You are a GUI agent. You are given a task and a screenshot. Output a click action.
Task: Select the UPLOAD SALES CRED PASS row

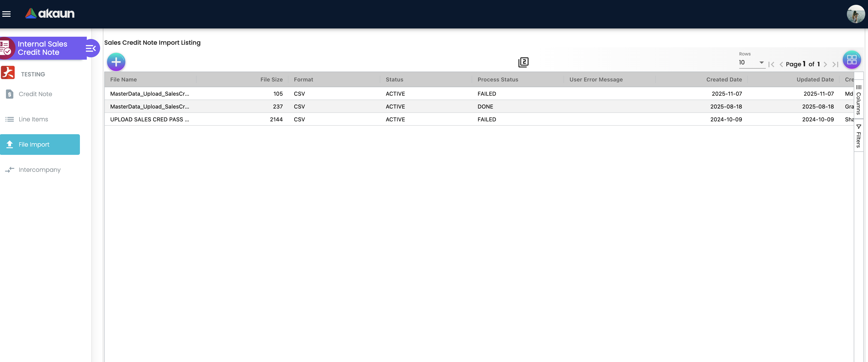[x=479, y=119]
